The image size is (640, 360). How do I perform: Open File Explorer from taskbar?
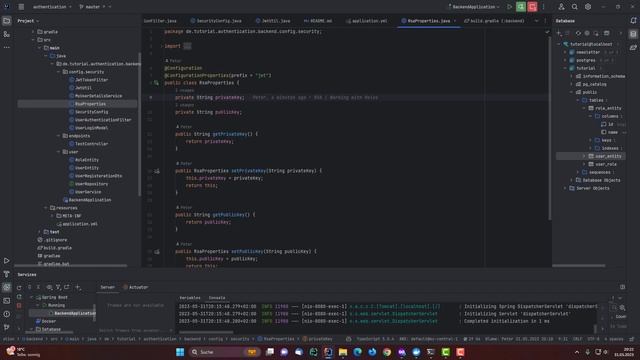tap(343, 352)
